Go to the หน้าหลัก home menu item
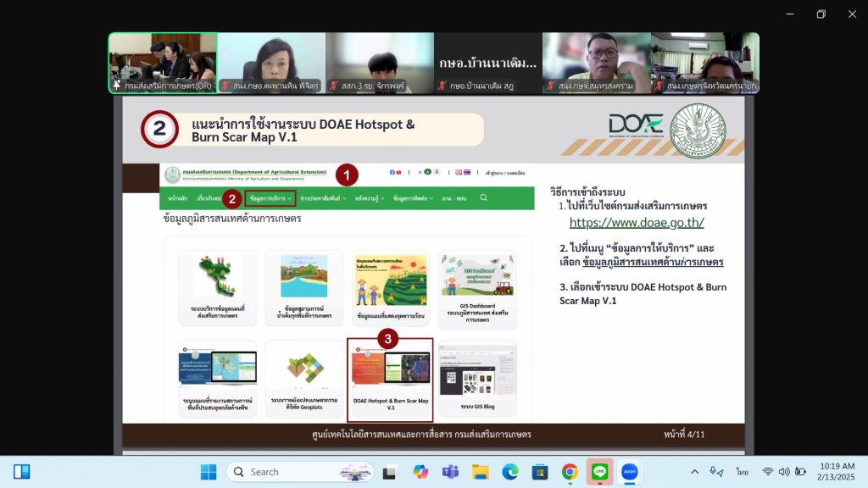This screenshot has height=488, width=868. tap(178, 198)
